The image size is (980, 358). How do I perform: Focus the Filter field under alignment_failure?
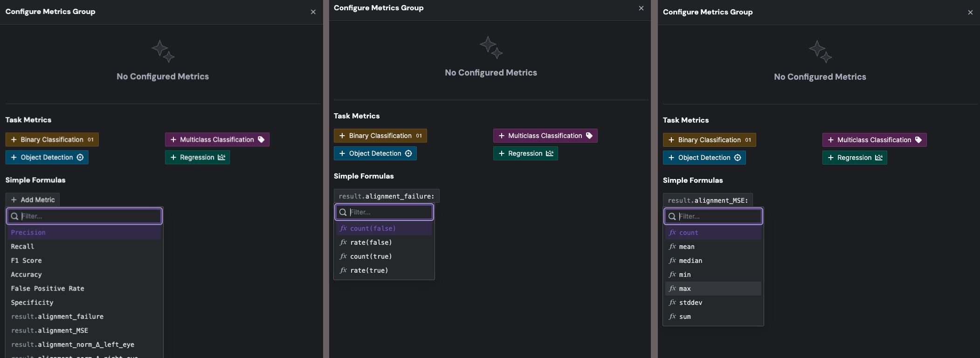(x=384, y=212)
